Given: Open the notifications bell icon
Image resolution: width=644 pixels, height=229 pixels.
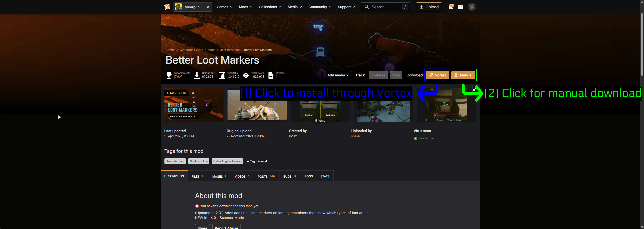Looking at the screenshot, I should (451, 7).
